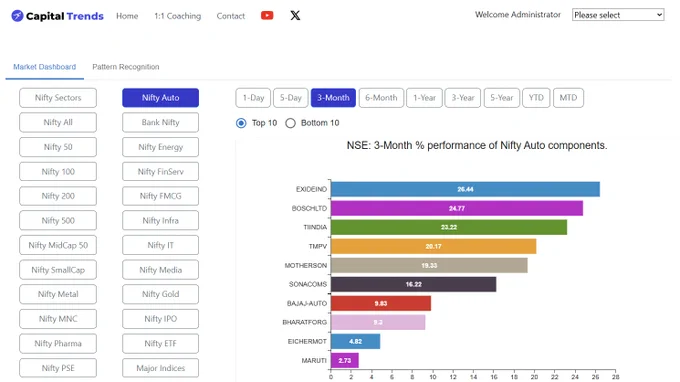Image resolution: width=680 pixels, height=382 pixels.
Task: Click the chart title about Nifty Auto components
Action: click(477, 145)
